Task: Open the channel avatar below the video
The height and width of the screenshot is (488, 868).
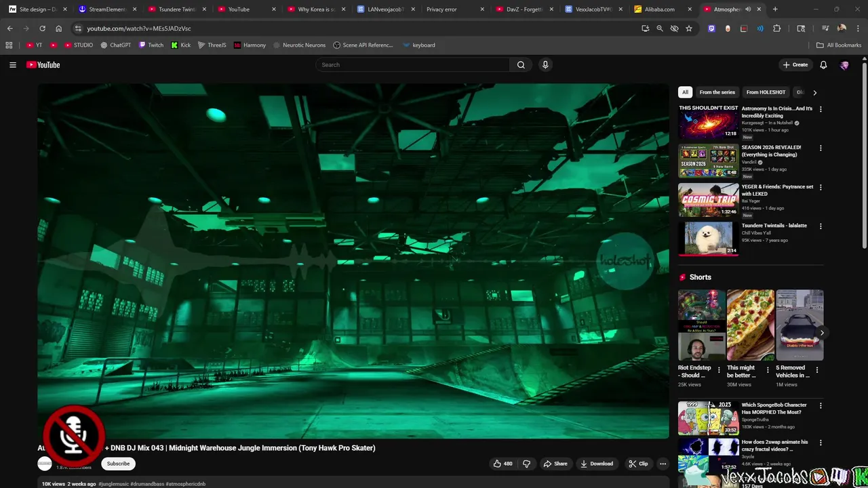Action: pyautogui.click(x=45, y=464)
